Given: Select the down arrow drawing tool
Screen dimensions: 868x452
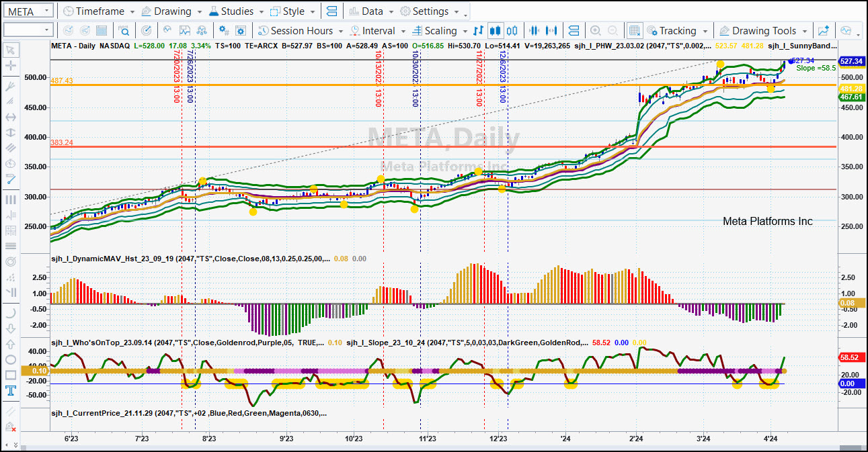Looking at the screenshot, I should click(x=10, y=328).
